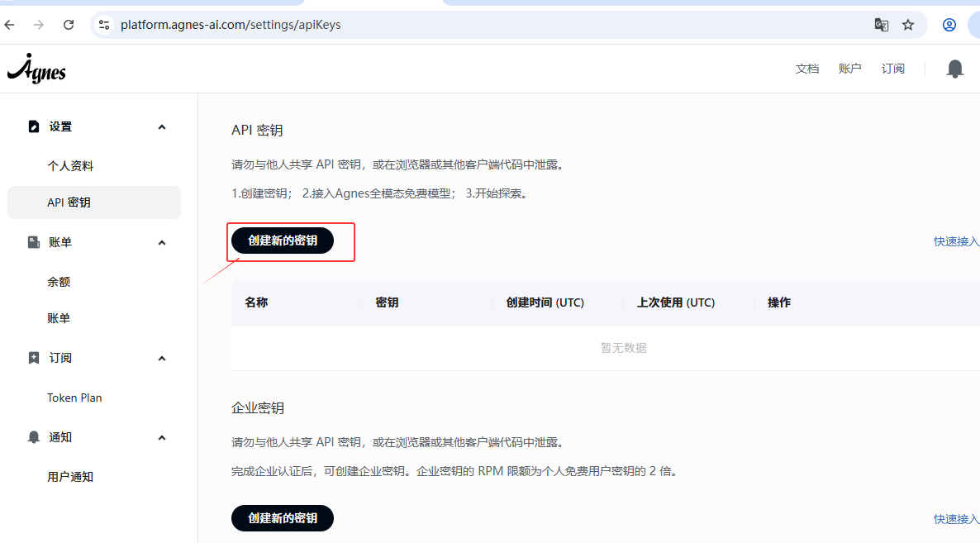The width and height of the screenshot is (980, 543).
Task: Collapse the 订阅 section chevron
Action: [x=162, y=358]
